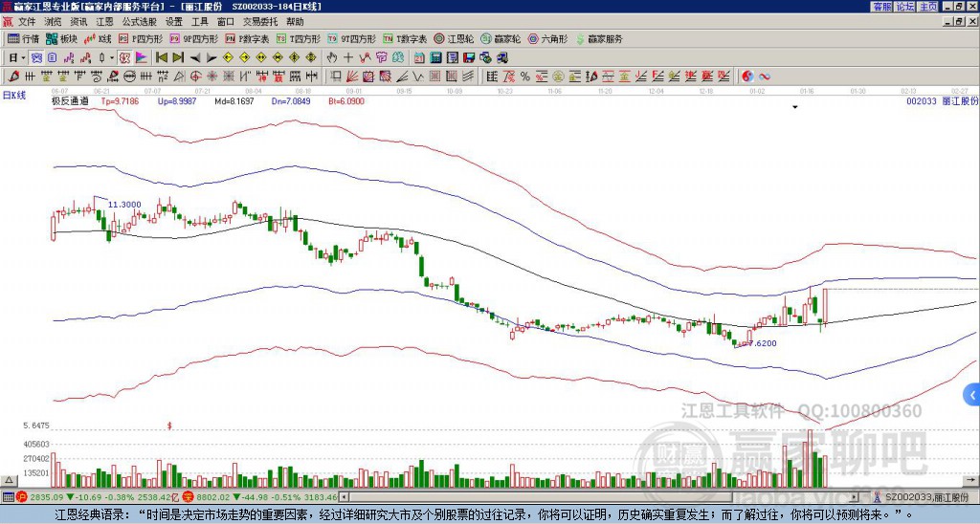Jump to the last bar

pyautogui.click(x=178, y=58)
